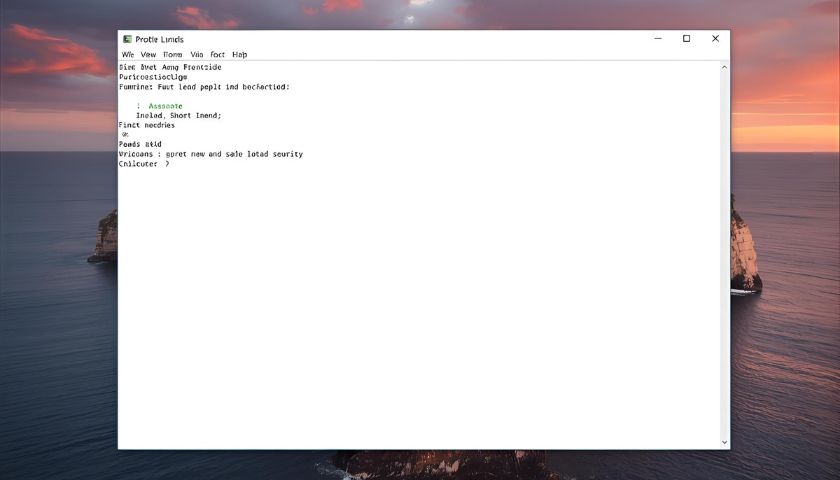This screenshot has height=480, width=840.
Task: Open the Hap menu
Action: pos(239,55)
